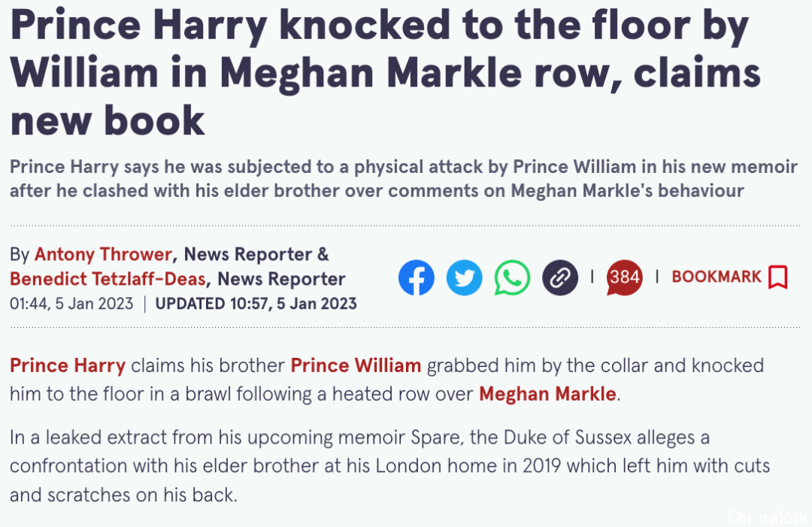Viewport: 812px width, 527px height.
Task: Share the article via WhatsApp
Action: click(x=512, y=277)
